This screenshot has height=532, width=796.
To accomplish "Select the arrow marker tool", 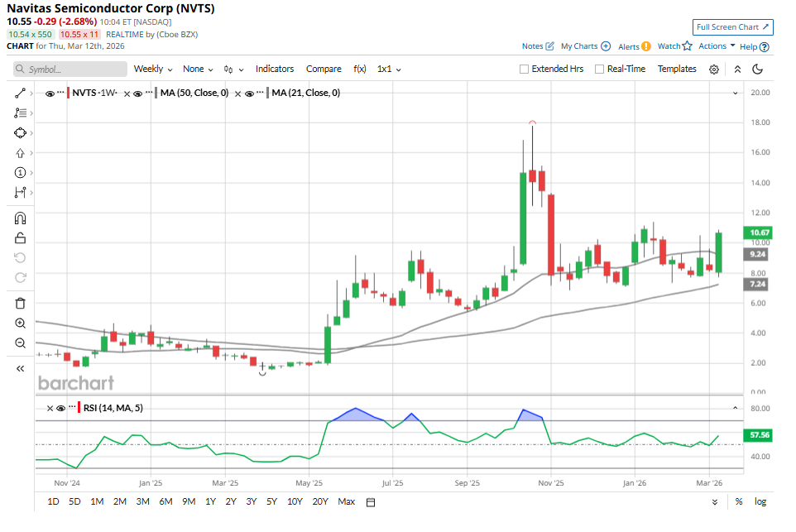I will click(x=21, y=153).
